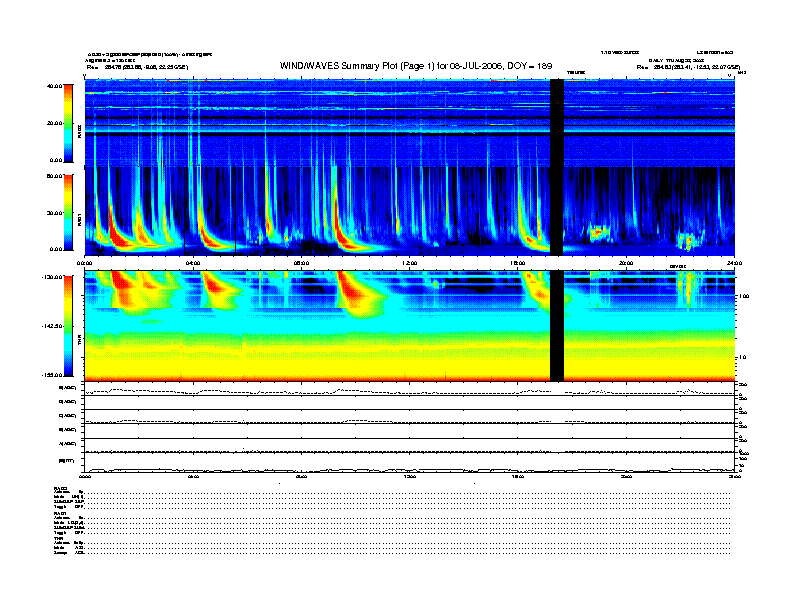Click 24:00 tick label below RAD1 spectrogram
This screenshot has height=612, width=792.
point(734,263)
